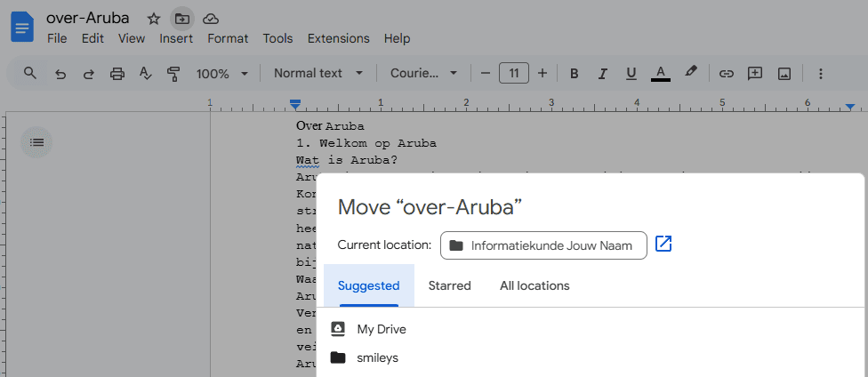Toggle bold formatting
Screen dimensions: 868x377
pos(574,73)
